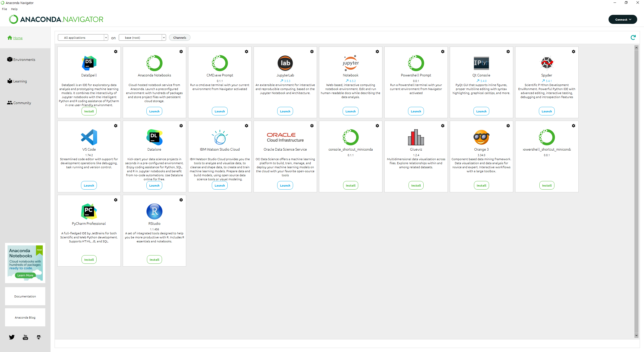Click the Orange 3 gear icon
This screenshot has height=352, width=644.
tap(508, 126)
